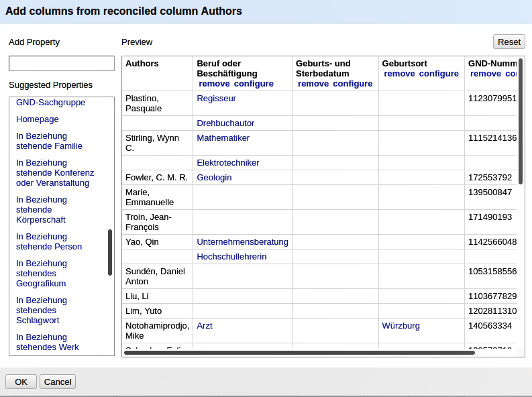Screen dimensions: 532x397
Task: Click GND number 139500847
Action: [x=490, y=192]
